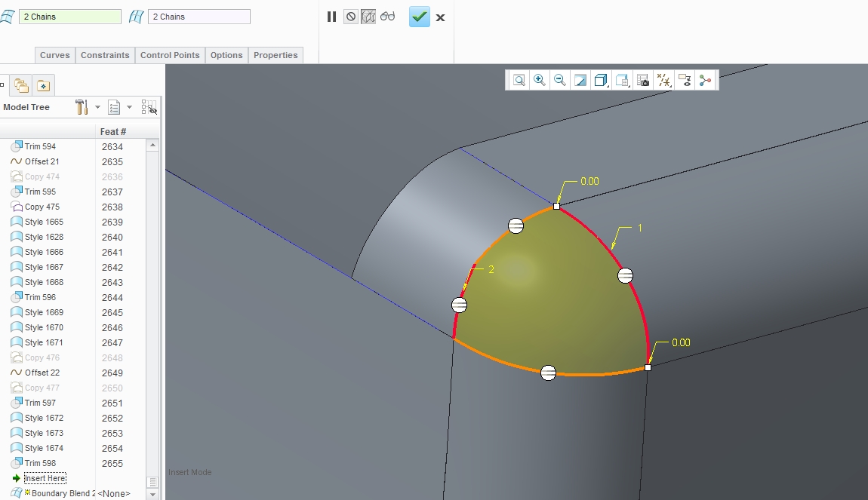Pause the Boundary Blend tool
Viewport: 868px width, 500px height.
pyautogui.click(x=331, y=17)
